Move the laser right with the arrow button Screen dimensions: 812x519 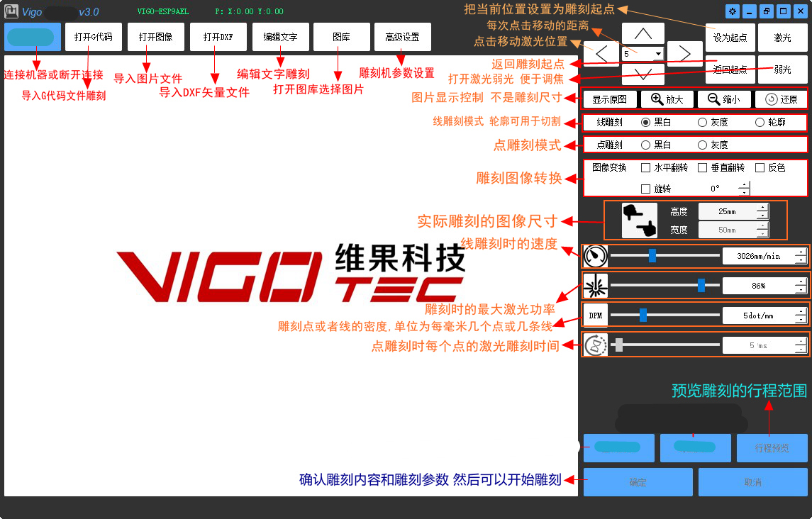pyautogui.click(x=684, y=53)
